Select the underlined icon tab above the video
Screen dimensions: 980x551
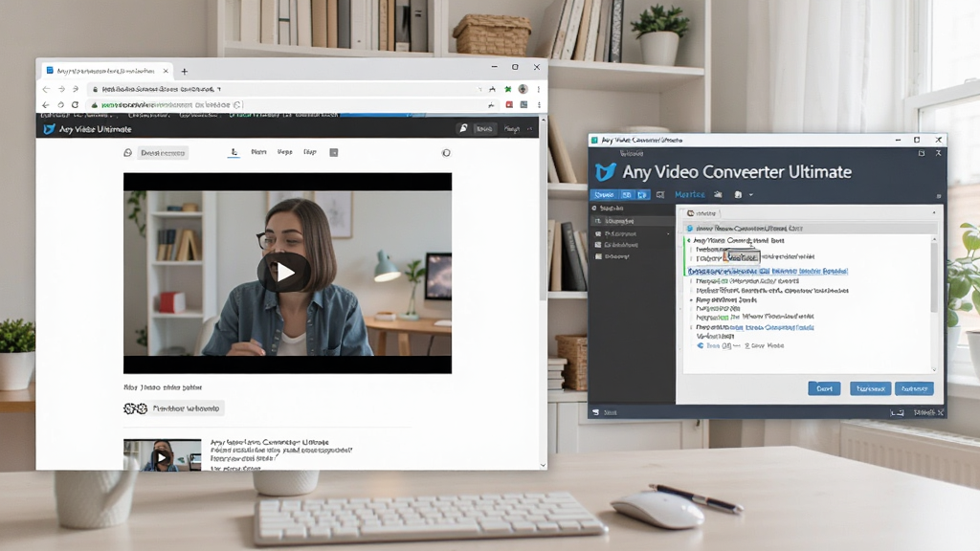click(x=234, y=152)
